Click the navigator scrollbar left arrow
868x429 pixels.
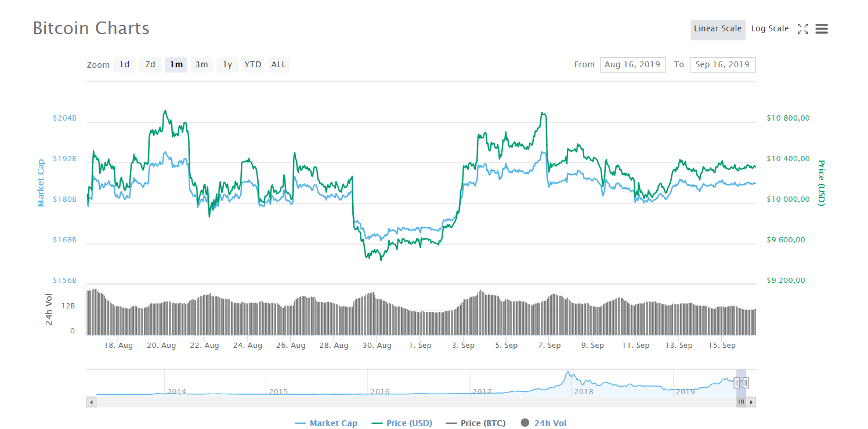[x=91, y=402]
